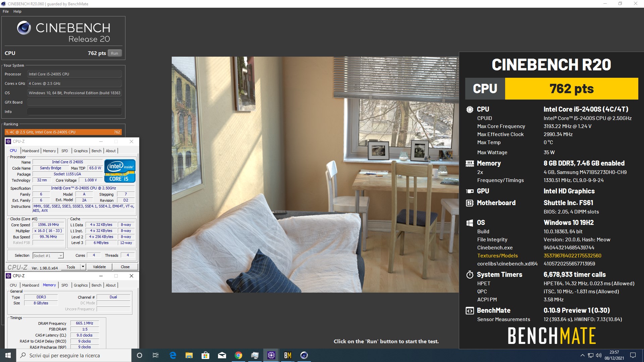Screen dimensions: 644x362
Task: Click the Cores x GHz field
Action: [x=74, y=83]
